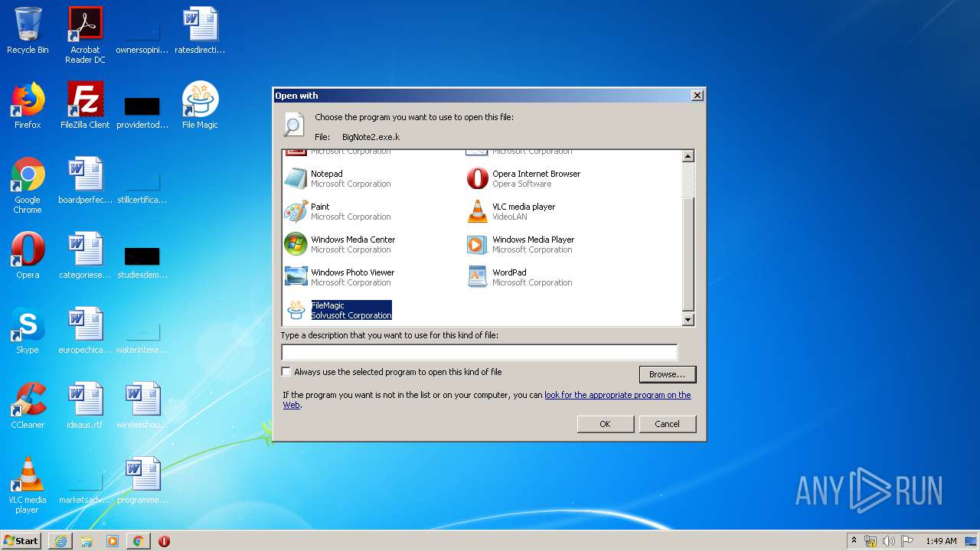Open File Magic desktop shortcut
Screen dimensions: 980x551
click(200, 106)
